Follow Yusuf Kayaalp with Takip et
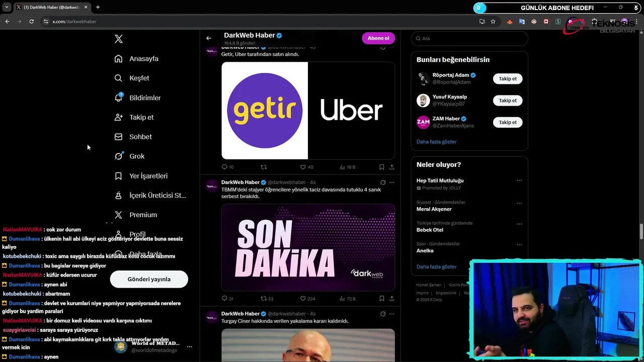The height and width of the screenshot is (362, 644). [x=508, y=101]
